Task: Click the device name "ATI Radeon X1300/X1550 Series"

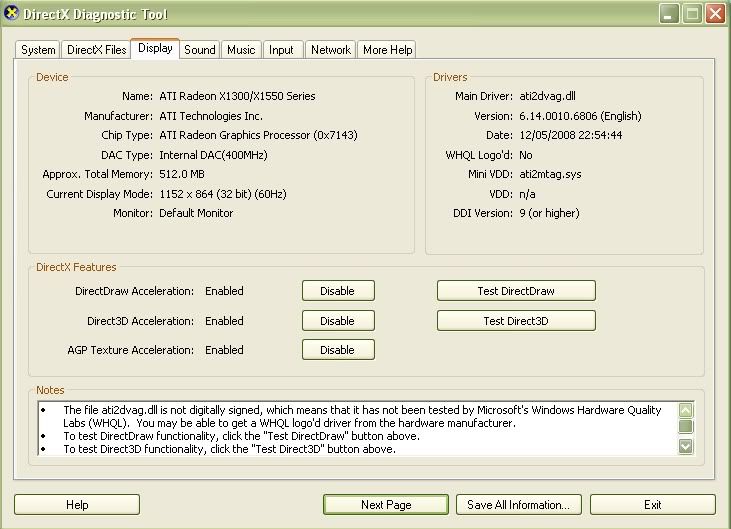Action: [237, 96]
